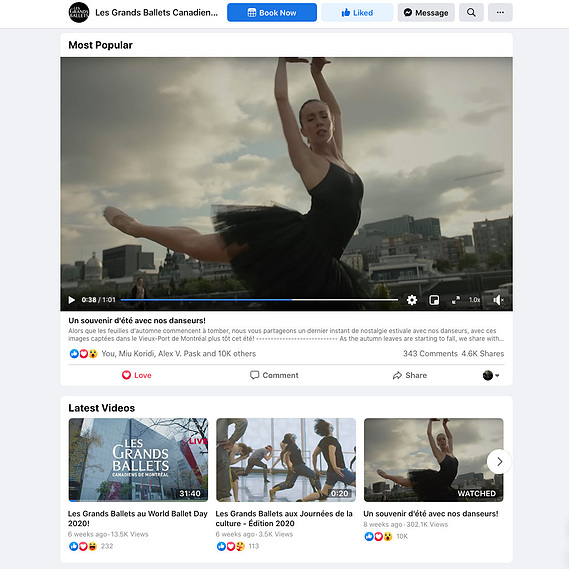Open Journées de la culture video title
The image size is (569, 569).
tap(284, 518)
